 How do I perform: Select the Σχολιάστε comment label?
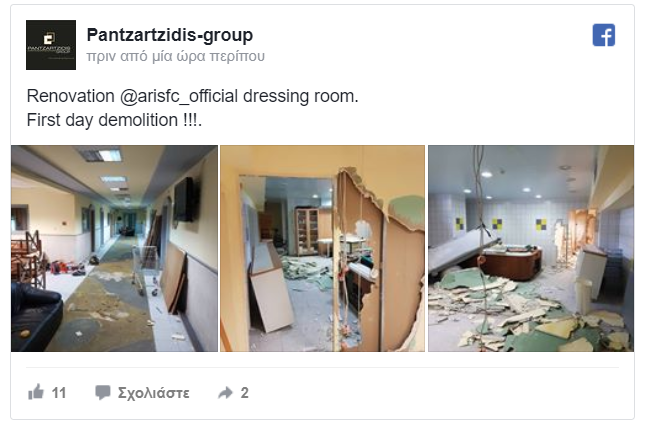153,393
